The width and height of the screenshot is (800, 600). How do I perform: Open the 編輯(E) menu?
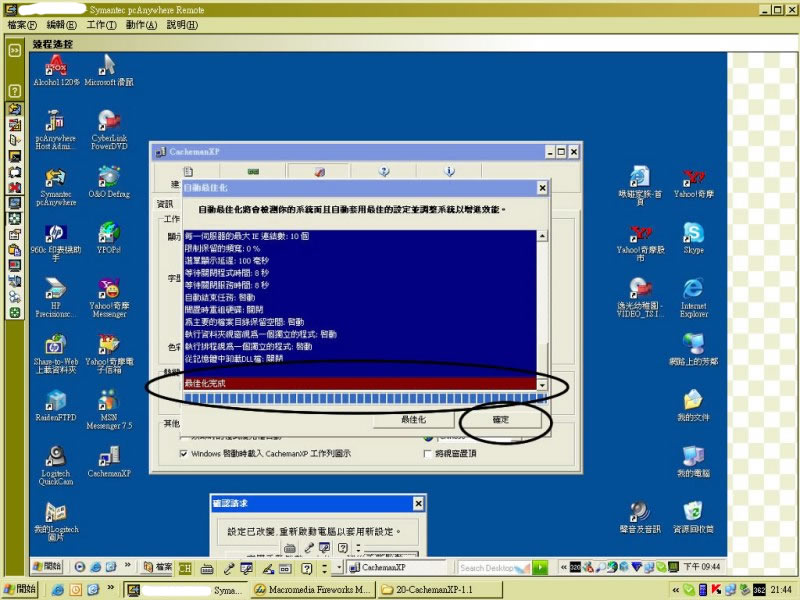coord(61,24)
